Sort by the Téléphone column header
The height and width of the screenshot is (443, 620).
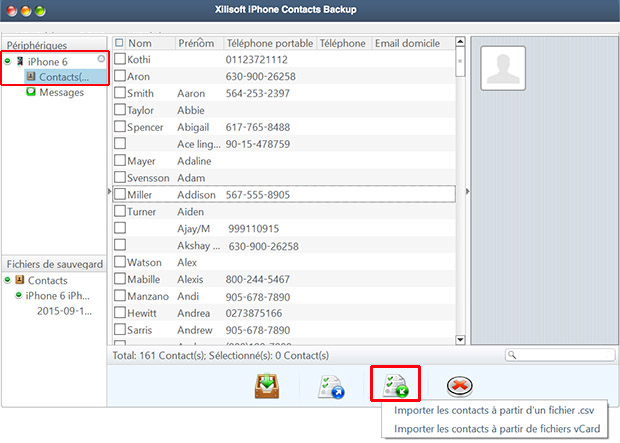(x=342, y=43)
